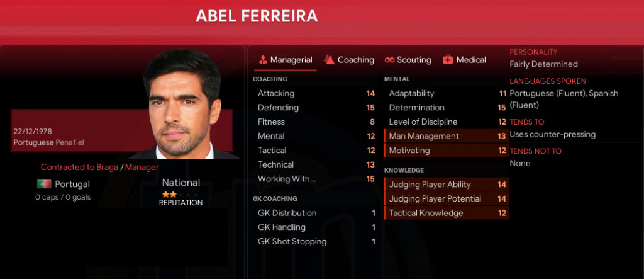Select the Medical tab
The image size is (644, 279).
(x=471, y=60)
